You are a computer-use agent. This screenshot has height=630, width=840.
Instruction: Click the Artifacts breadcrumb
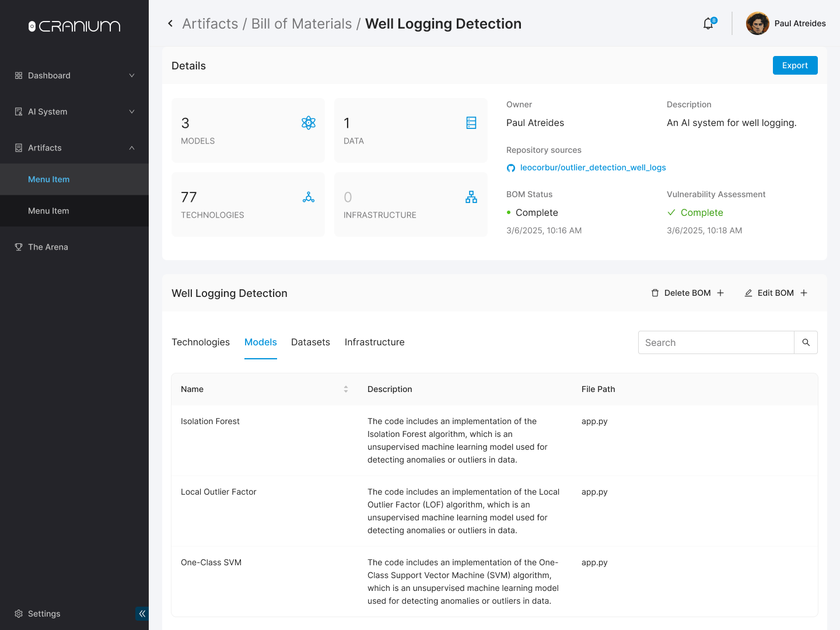click(210, 23)
